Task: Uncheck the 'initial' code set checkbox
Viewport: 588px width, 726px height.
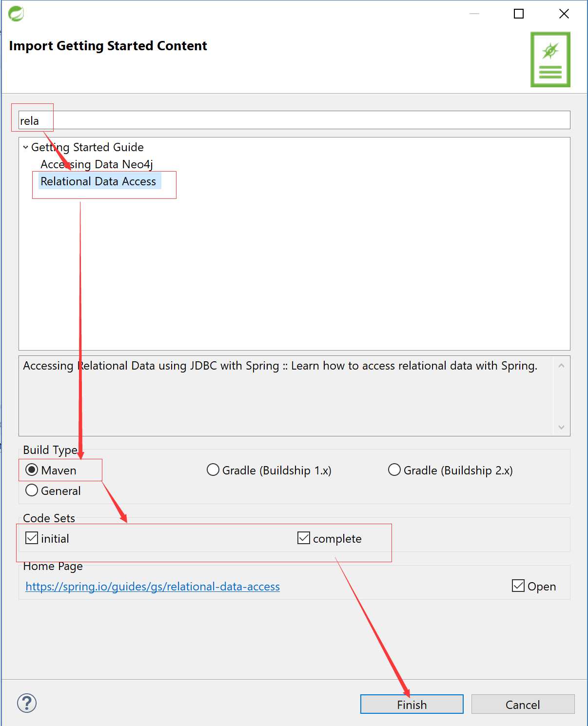Action: tap(32, 538)
